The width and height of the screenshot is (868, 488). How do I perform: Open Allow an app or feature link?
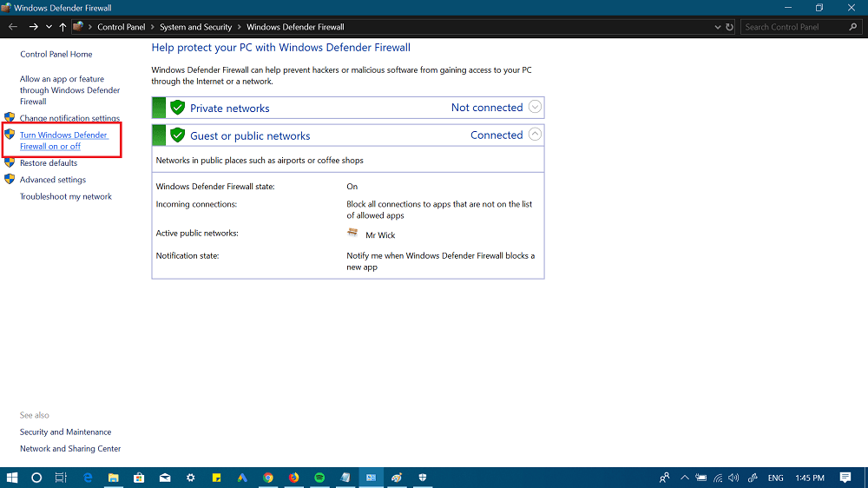69,90
